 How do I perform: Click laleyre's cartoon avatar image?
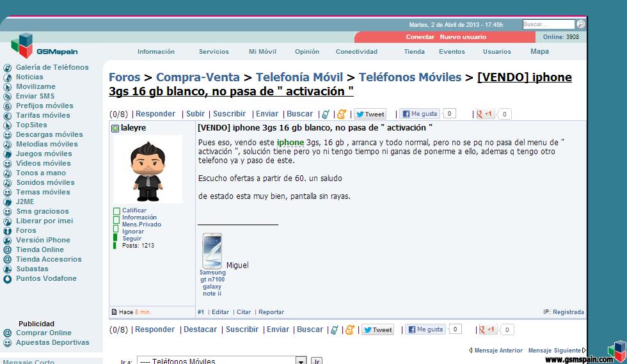click(148, 170)
